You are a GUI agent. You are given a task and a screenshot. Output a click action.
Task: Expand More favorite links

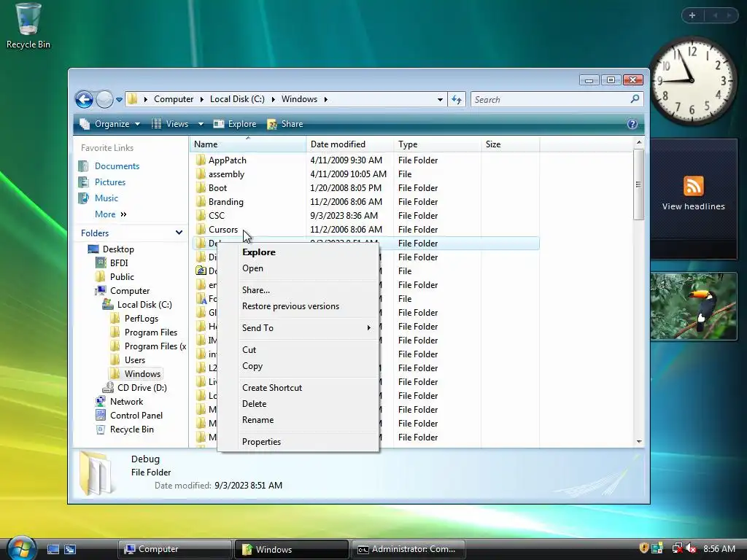click(111, 214)
